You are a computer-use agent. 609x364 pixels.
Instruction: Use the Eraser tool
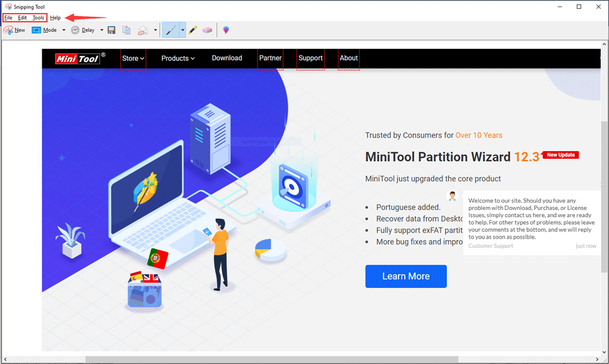(208, 30)
